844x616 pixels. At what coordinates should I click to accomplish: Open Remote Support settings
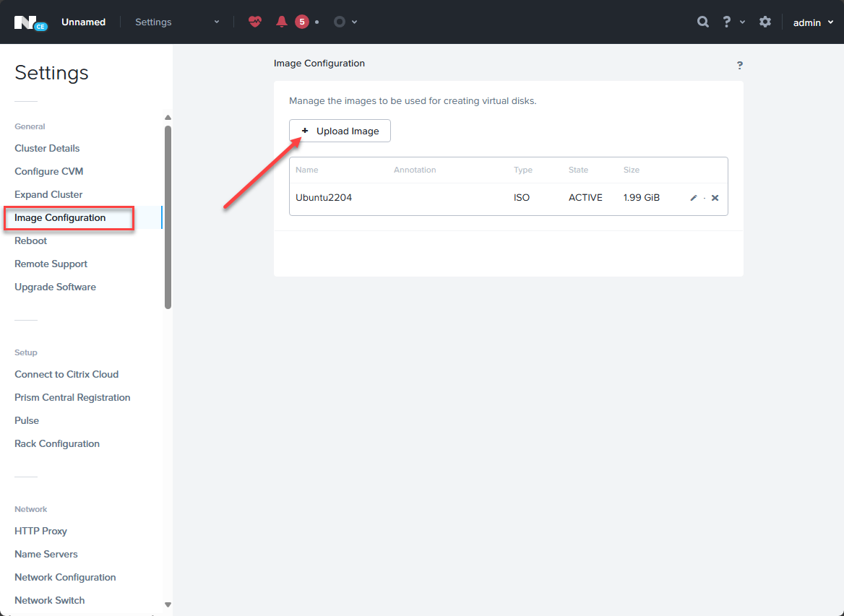point(51,264)
